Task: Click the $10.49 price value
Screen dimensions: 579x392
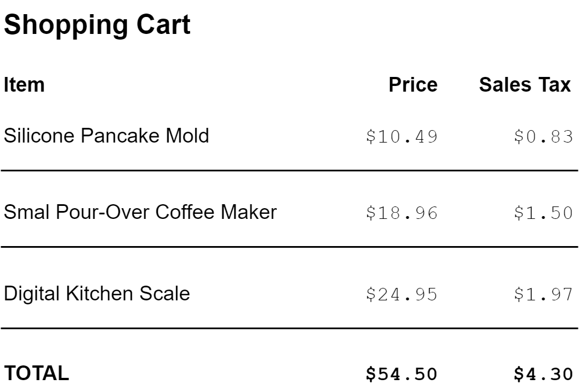Action: 401,137
